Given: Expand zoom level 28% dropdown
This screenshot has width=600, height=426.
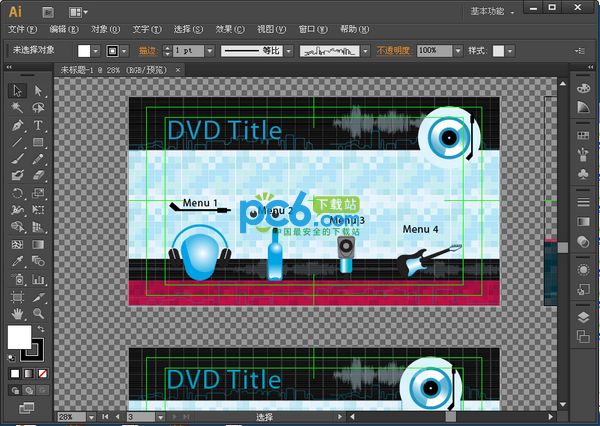Looking at the screenshot, I should (91, 417).
